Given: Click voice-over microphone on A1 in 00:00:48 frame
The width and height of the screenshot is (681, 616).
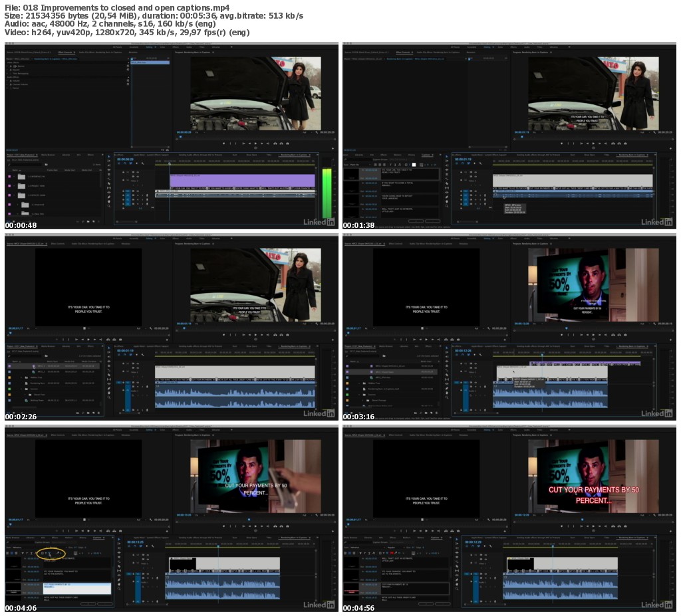Looking at the screenshot, I should click(147, 195).
